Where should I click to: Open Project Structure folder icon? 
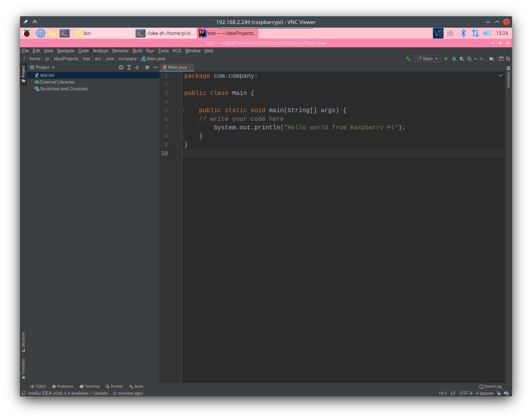tap(492, 59)
